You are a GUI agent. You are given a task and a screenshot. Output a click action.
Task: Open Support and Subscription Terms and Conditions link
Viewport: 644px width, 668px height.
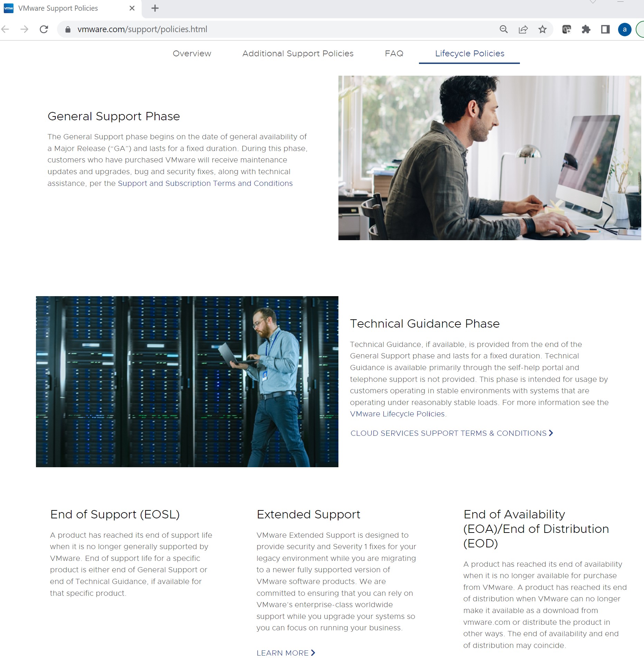[x=205, y=184]
